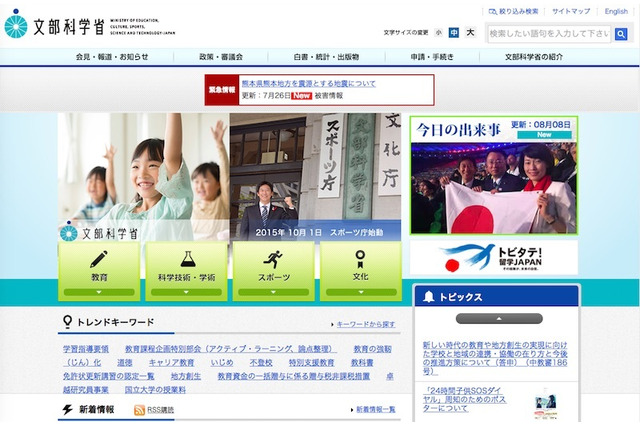This screenshot has width=640, height=426.
Task: Click the RSS feed orange icon
Action: 139,410
